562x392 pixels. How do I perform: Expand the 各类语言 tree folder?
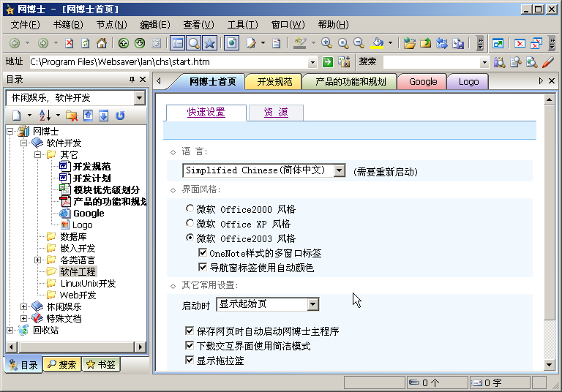38,260
